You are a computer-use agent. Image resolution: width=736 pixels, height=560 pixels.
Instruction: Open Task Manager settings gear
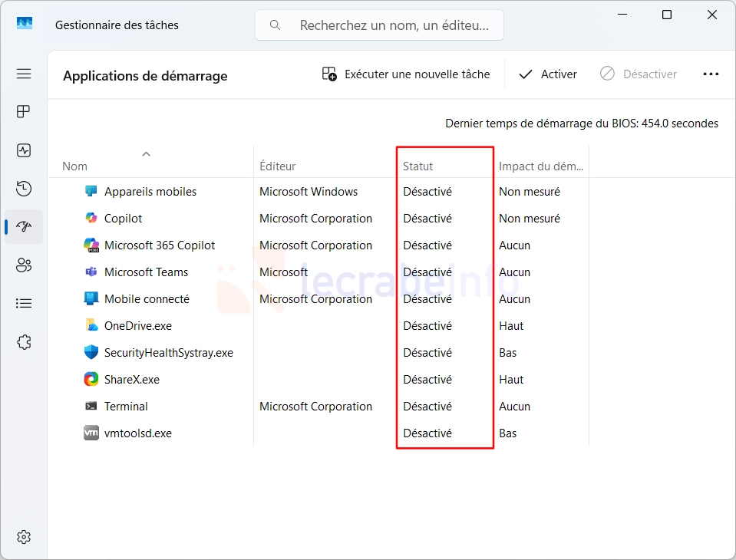point(24,536)
